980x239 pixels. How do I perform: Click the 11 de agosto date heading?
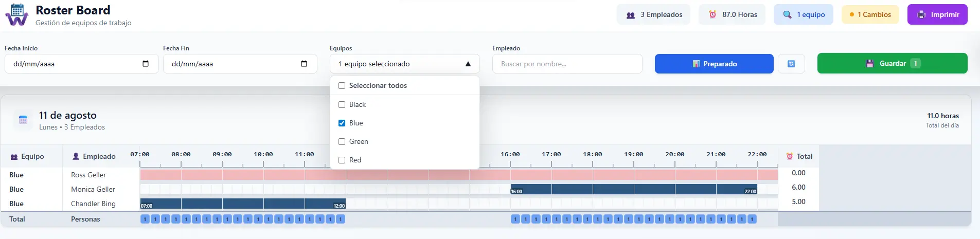pos(68,115)
